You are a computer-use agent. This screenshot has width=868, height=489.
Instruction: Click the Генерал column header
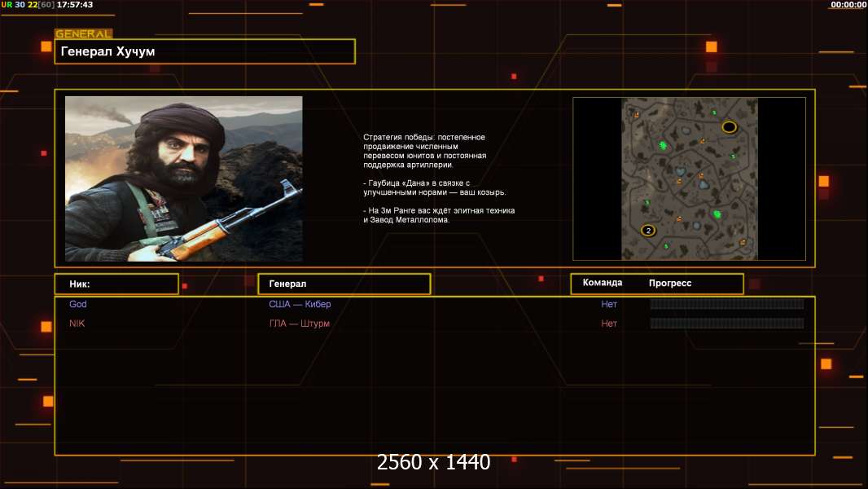[x=288, y=284]
